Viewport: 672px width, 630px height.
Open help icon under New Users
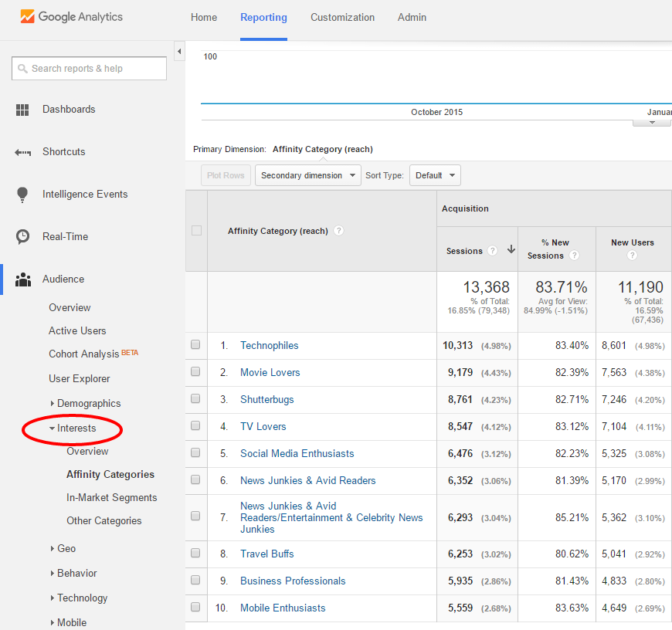point(632,256)
